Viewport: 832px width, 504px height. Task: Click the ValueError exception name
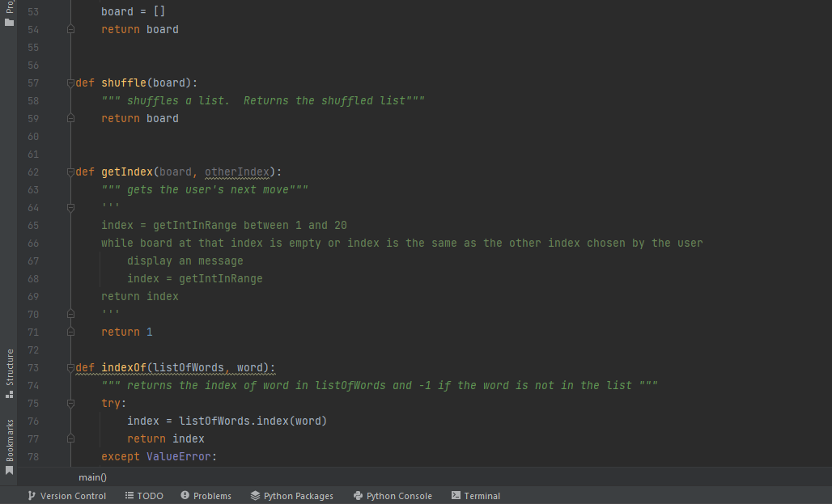tap(178, 456)
